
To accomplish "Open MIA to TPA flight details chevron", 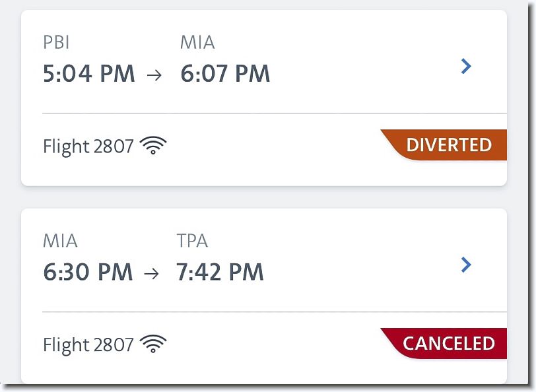I will (466, 265).
